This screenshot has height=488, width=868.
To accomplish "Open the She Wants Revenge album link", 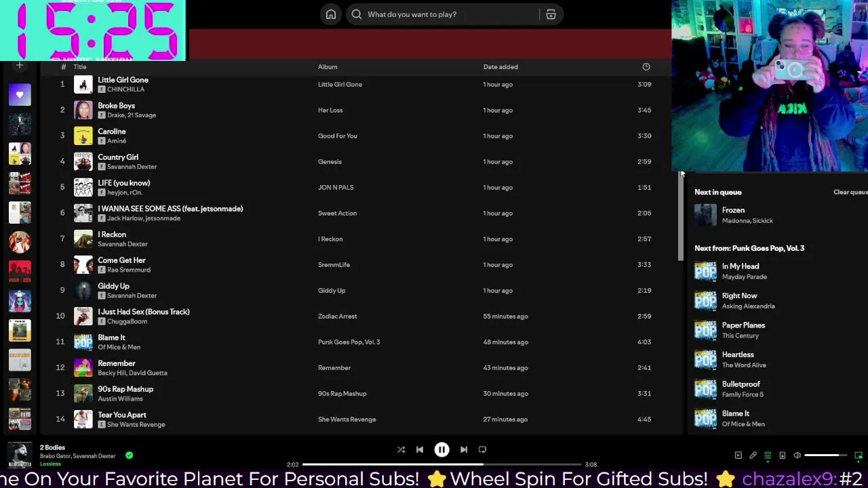I will point(347,419).
